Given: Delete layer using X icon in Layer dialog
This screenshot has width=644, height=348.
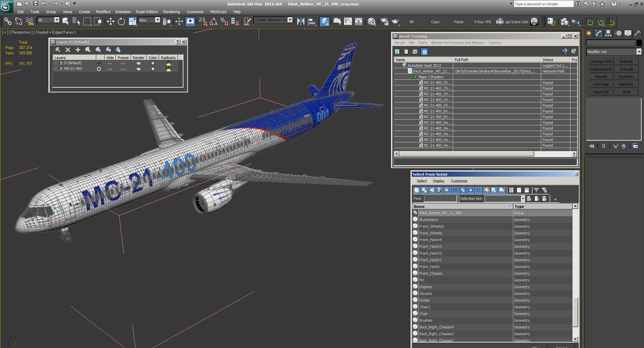Looking at the screenshot, I should (x=68, y=50).
